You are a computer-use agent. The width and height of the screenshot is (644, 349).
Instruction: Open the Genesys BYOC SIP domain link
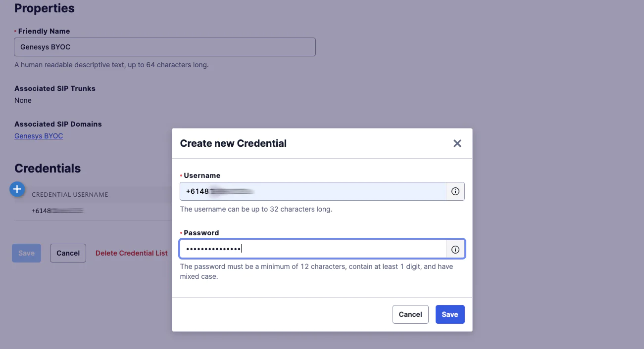[x=39, y=136]
